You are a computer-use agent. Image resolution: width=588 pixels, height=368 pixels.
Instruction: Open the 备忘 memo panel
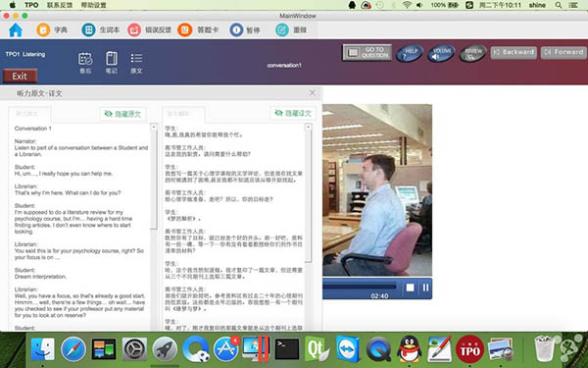coord(85,63)
